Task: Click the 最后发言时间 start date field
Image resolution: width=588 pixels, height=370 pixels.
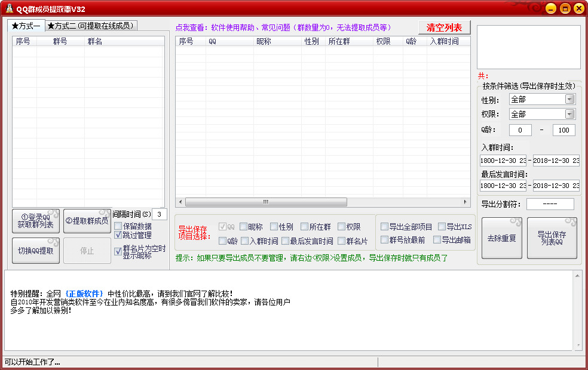Action: click(x=503, y=186)
